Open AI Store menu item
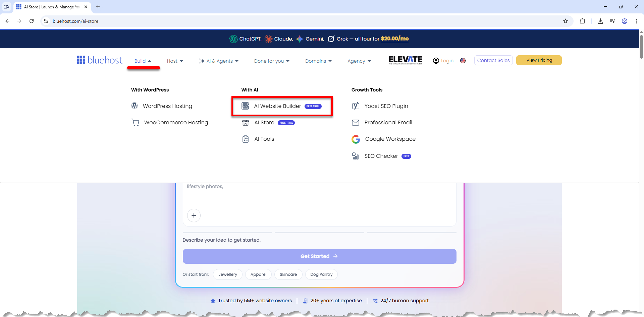 268,123
